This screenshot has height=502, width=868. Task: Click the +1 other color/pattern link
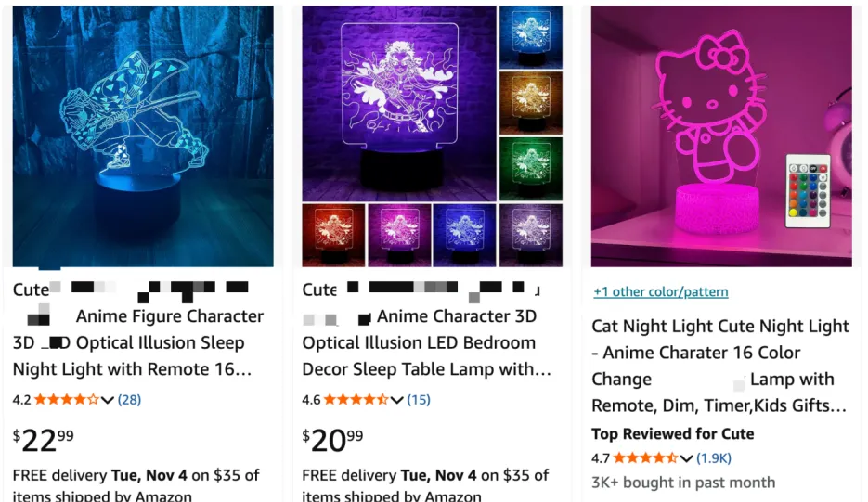(x=661, y=291)
